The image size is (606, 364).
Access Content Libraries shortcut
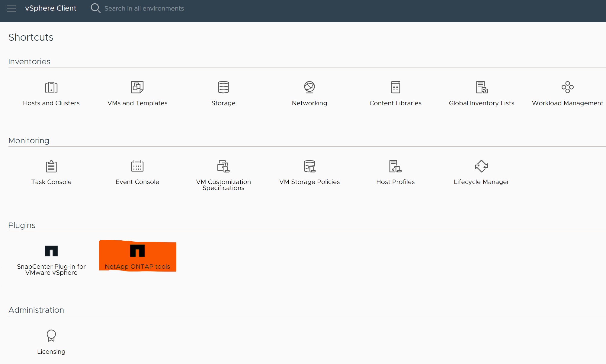coord(395,92)
